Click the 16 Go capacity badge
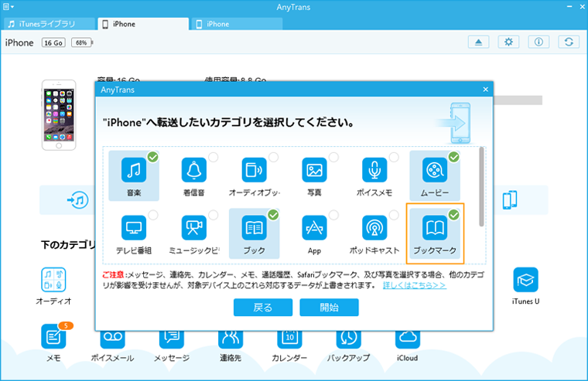This screenshot has height=381, width=588. (53, 43)
